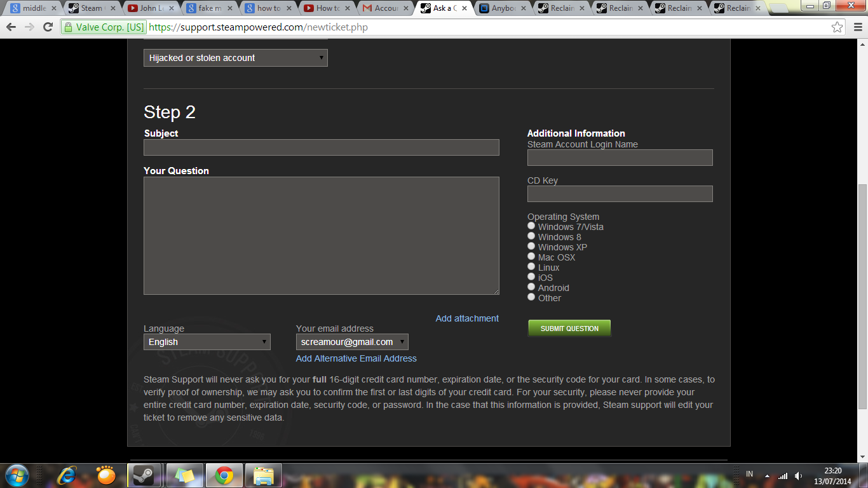Choose Windows XP as operating system
Screen dimensions: 868x488
[x=531, y=246]
